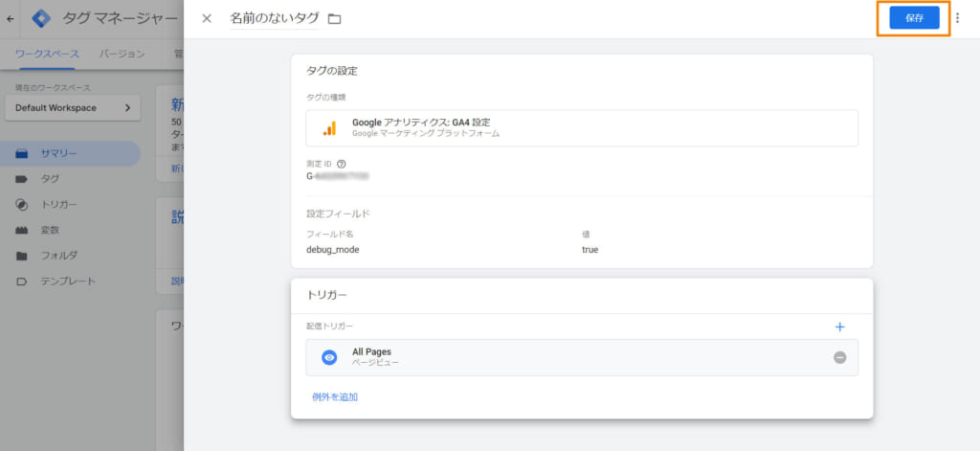This screenshot has height=451, width=980.
Task: Open the Default Workspace selector
Action: pos(73,107)
